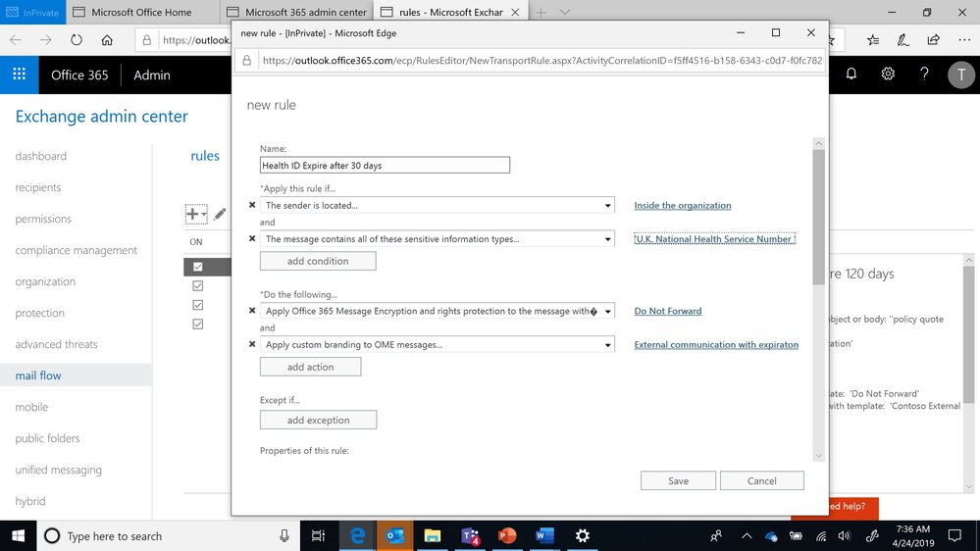
Task: Click the rule Name input field
Action: (x=385, y=165)
